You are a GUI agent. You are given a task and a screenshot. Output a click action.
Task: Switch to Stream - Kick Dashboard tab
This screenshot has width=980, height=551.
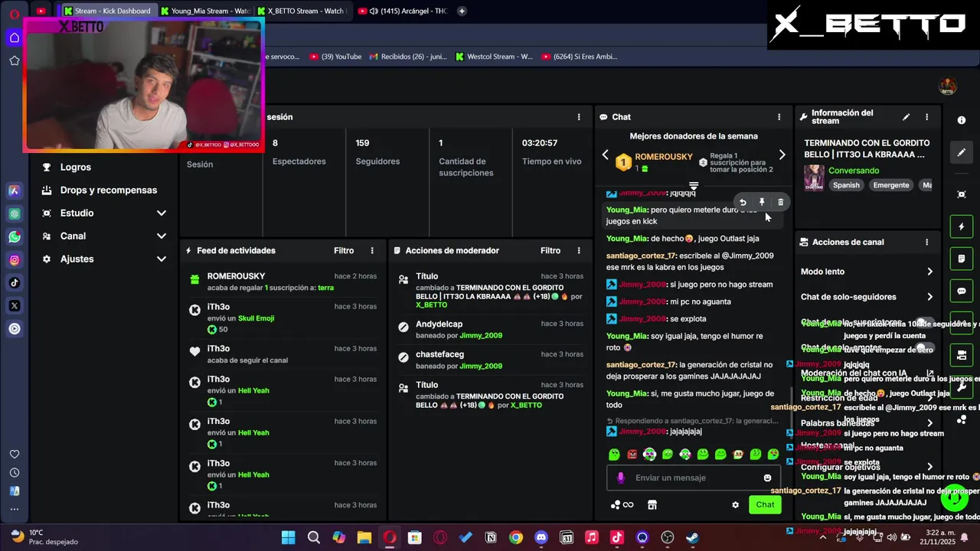108,11
